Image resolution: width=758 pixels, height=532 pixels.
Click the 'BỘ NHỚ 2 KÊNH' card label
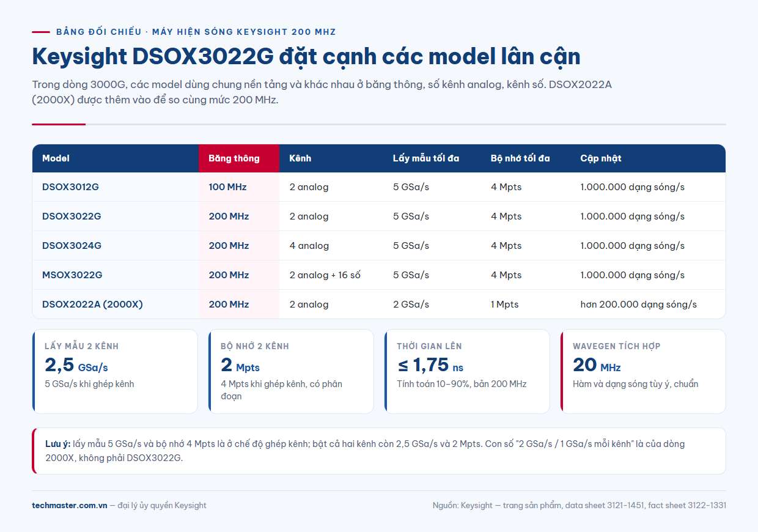click(x=255, y=346)
